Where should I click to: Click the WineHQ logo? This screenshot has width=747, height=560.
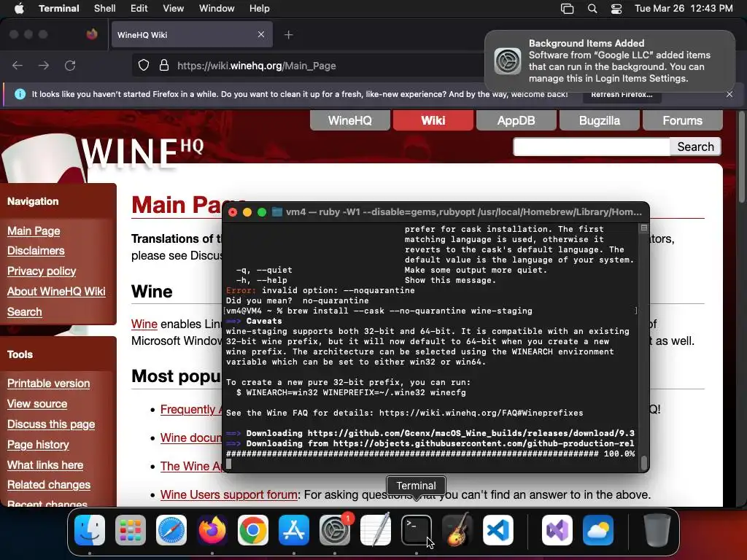tap(142, 152)
